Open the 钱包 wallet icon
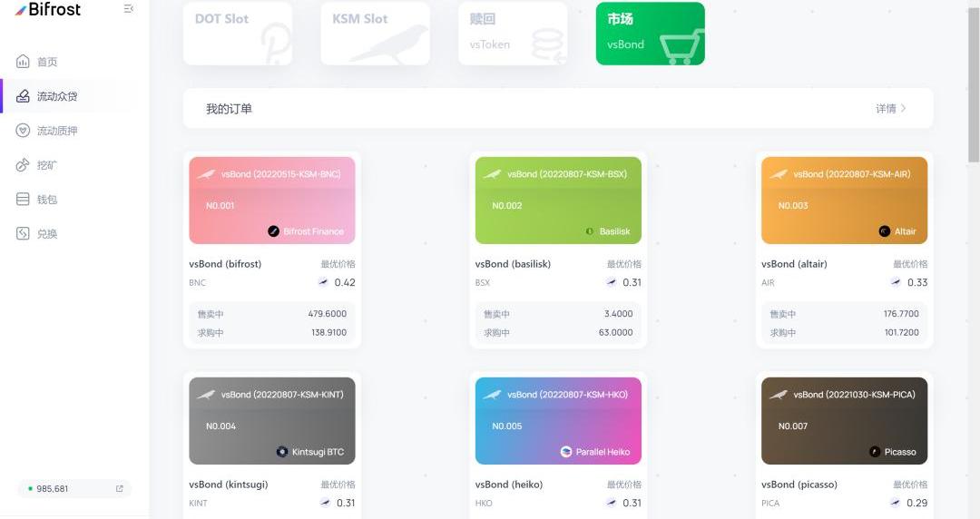 pyautogui.click(x=24, y=200)
